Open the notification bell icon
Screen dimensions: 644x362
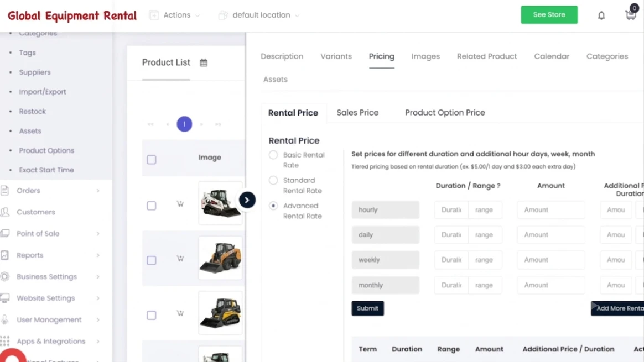pyautogui.click(x=601, y=15)
